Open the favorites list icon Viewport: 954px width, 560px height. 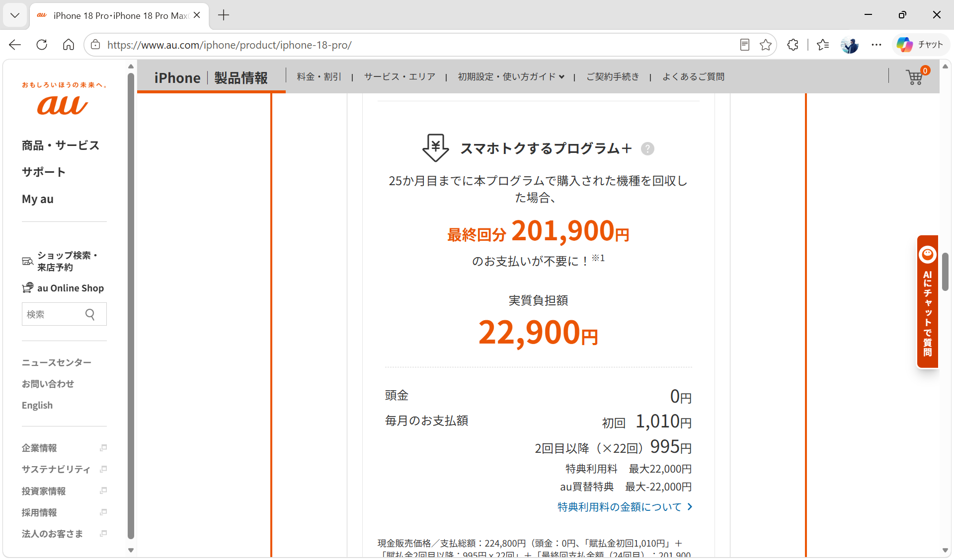[x=823, y=45]
